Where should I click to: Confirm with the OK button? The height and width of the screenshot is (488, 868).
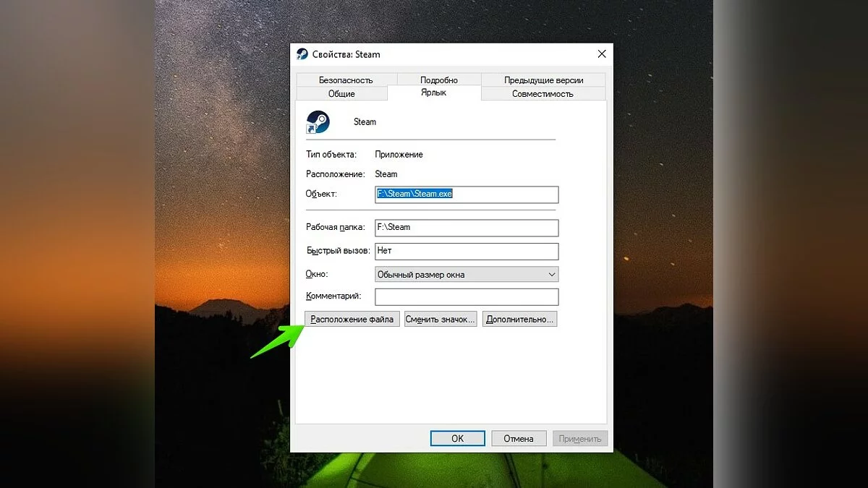(x=457, y=438)
